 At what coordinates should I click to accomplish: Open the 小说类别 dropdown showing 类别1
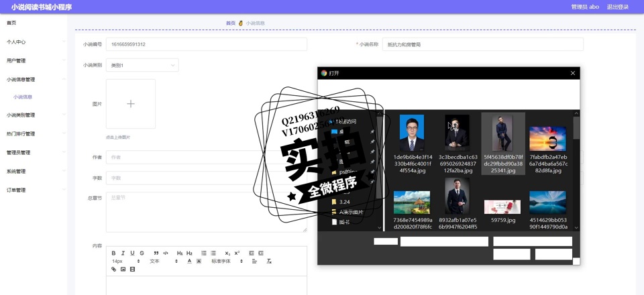point(142,65)
